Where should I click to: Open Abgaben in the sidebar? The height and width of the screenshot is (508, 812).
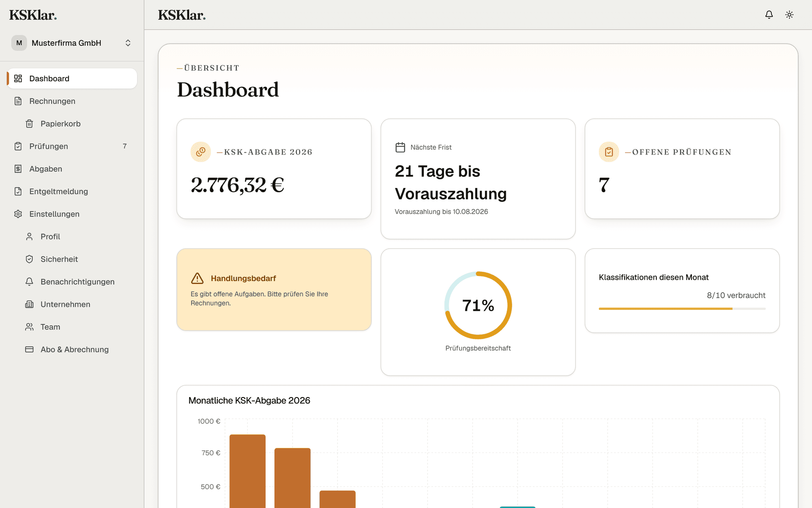72,169
